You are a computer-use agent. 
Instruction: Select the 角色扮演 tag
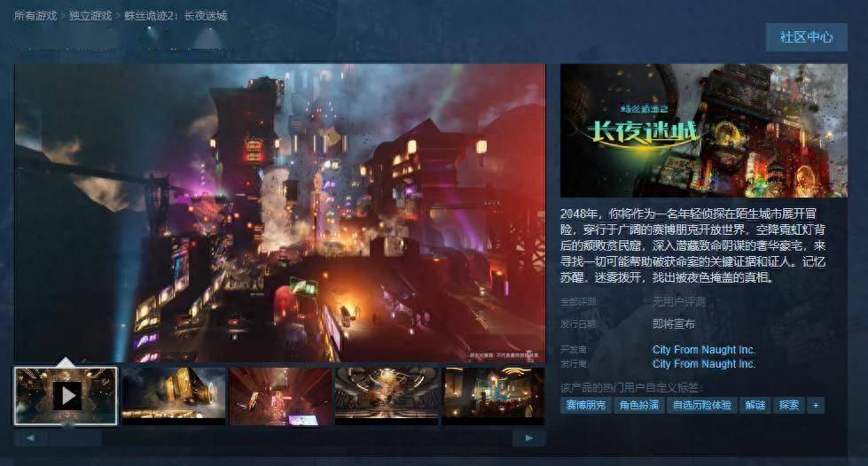[639, 405]
